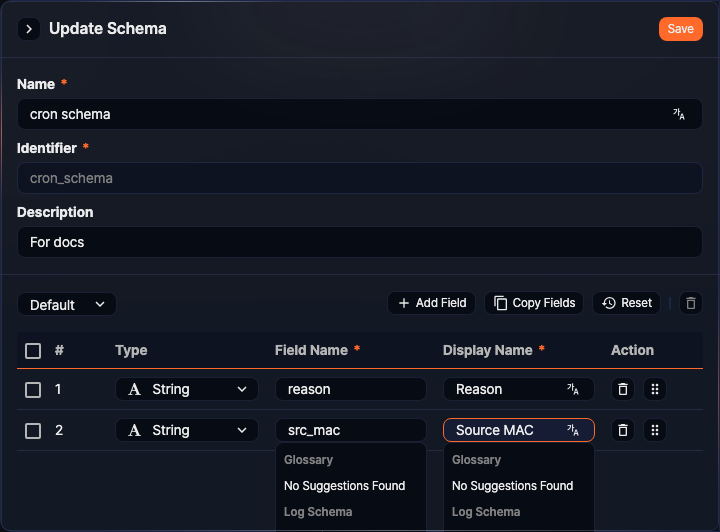Image resolution: width=720 pixels, height=532 pixels.
Task: Toggle the select-all header checkbox
Action: [x=33, y=351]
